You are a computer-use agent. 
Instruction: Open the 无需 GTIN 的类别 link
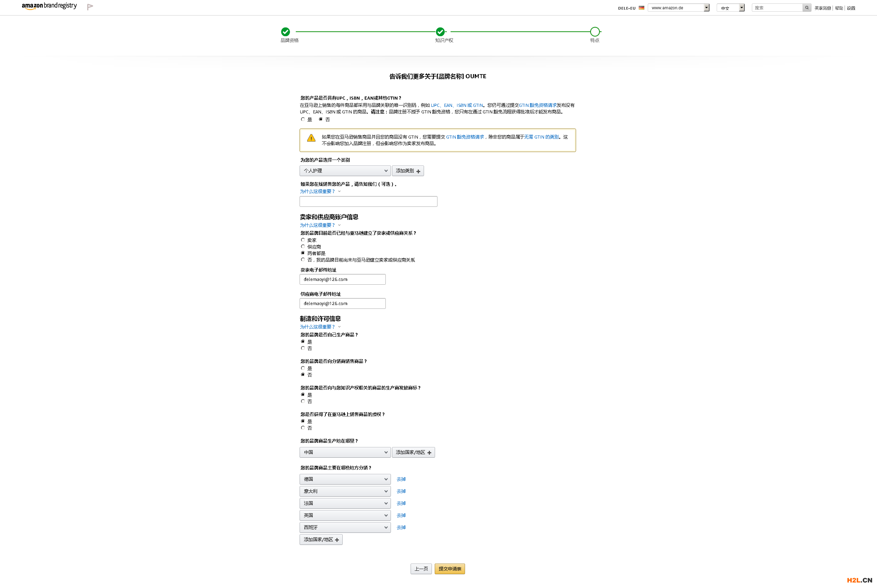pos(541,137)
